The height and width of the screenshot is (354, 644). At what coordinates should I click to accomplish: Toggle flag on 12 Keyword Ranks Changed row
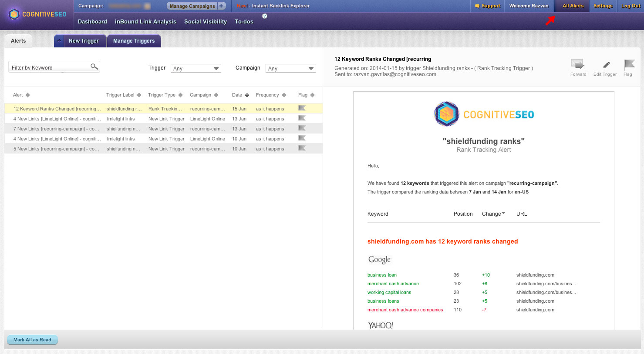(x=302, y=108)
